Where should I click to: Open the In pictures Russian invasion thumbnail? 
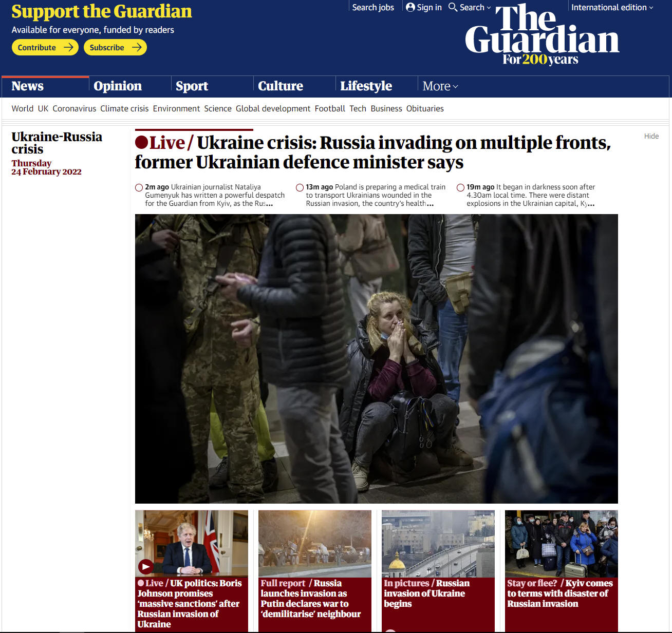(x=438, y=544)
